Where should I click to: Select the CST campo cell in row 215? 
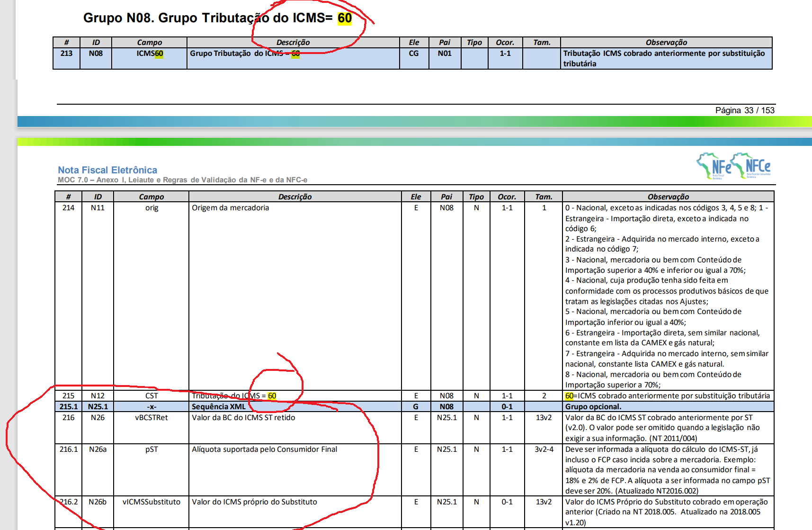point(152,396)
